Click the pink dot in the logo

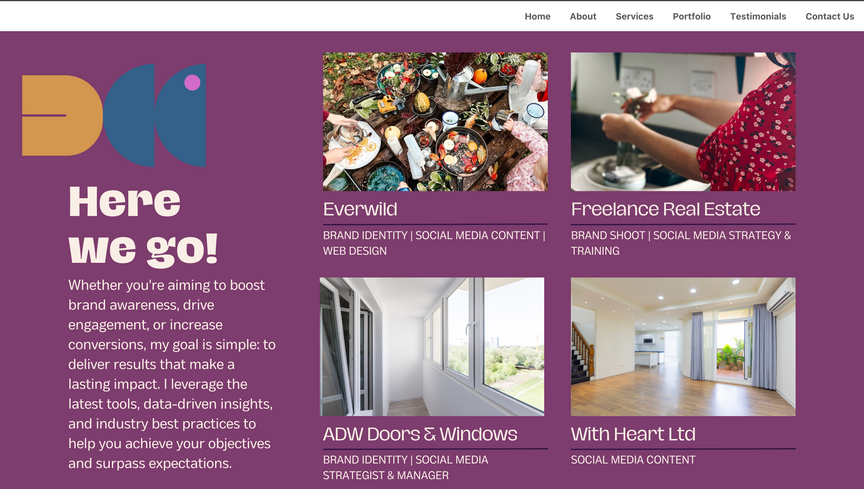pyautogui.click(x=192, y=83)
